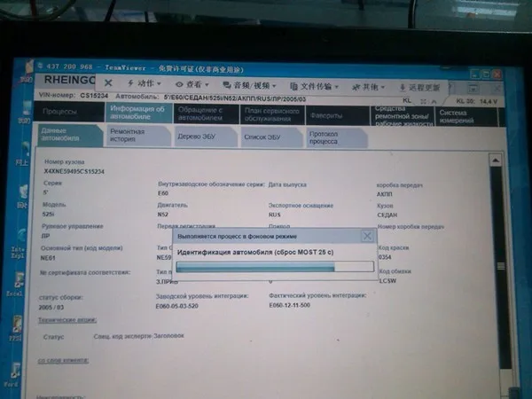The image size is (532, 399).
Task: Click the factory integration level E060-05-03-520
Action: 176,306
